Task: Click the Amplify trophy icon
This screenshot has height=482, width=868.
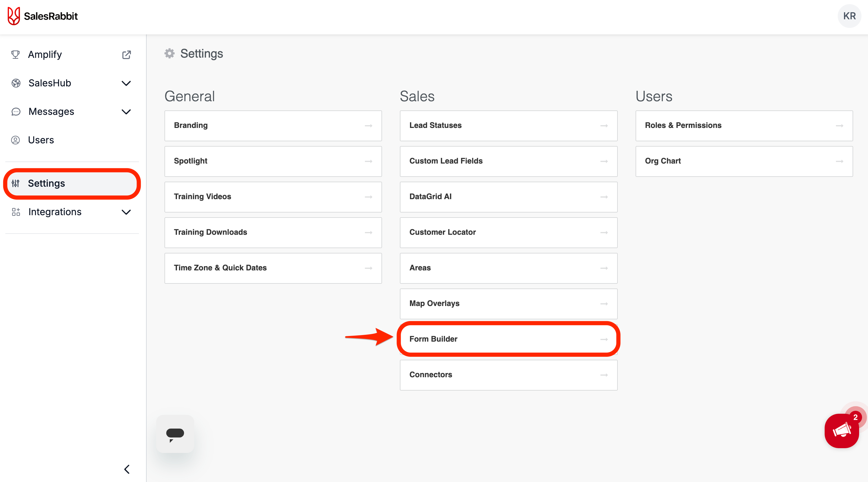Action: tap(15, 55)
